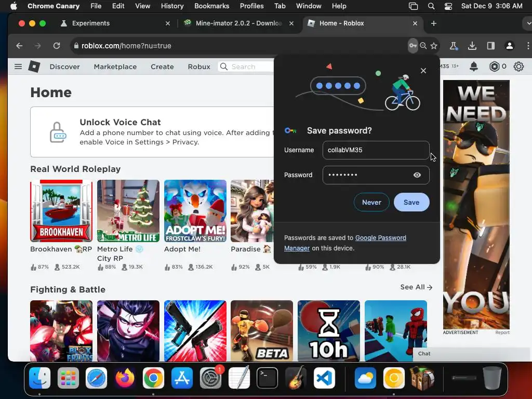The height and width of the screenshot is (399, 532).
Task: Click the WE NEED YOU advertisement
Action: (x=476, y=205)
